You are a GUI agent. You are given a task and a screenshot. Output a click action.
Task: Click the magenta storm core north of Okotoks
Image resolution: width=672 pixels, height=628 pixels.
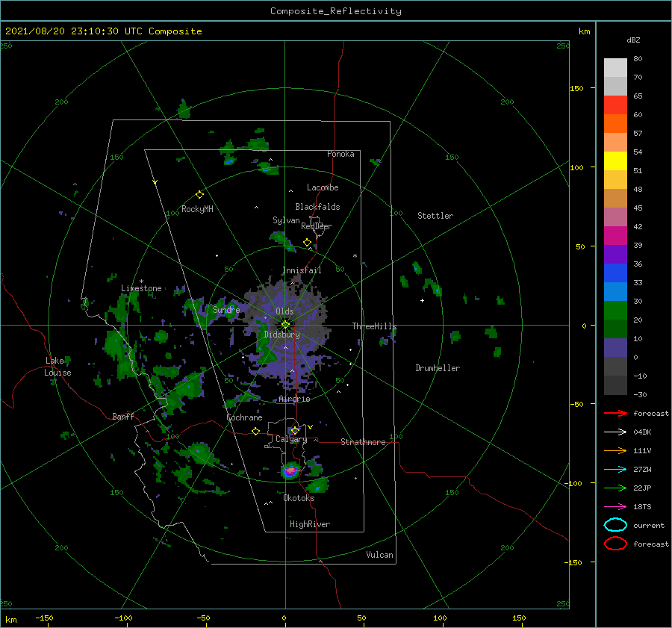click(291, 470)
